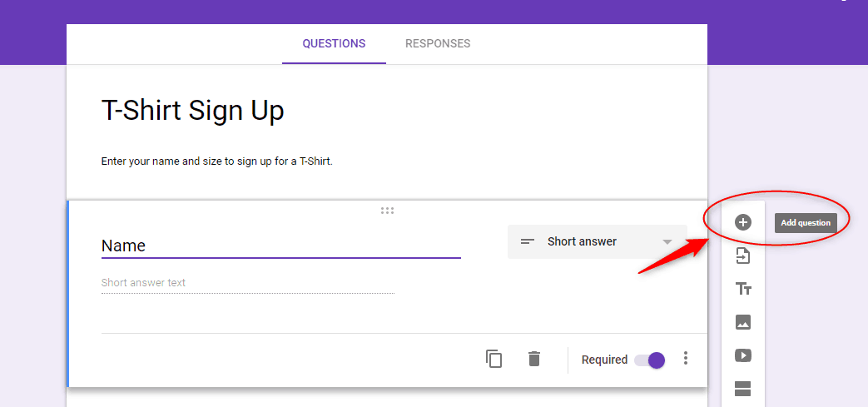
Task: Click the Name question title field
Action: [x=280, y=246]
